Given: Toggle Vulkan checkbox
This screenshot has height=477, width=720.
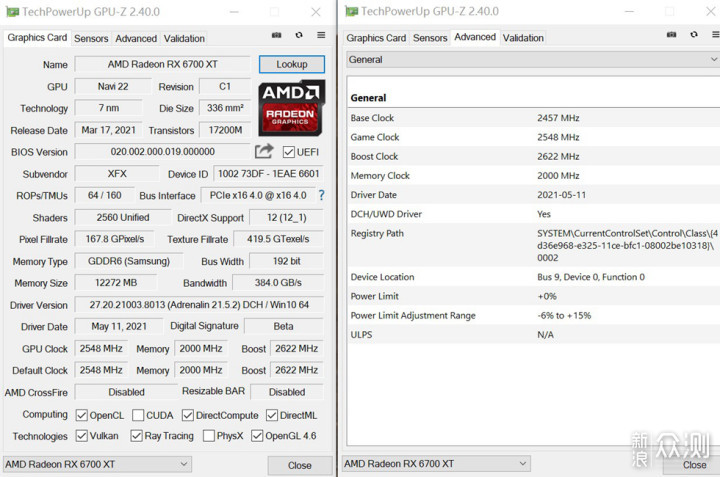Looking at the screenshot, I should tap(82, 435).
